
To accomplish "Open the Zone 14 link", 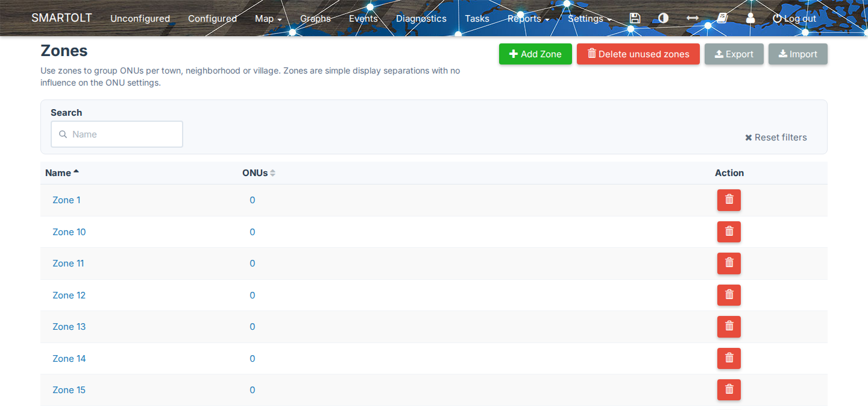I will (69, 359).
